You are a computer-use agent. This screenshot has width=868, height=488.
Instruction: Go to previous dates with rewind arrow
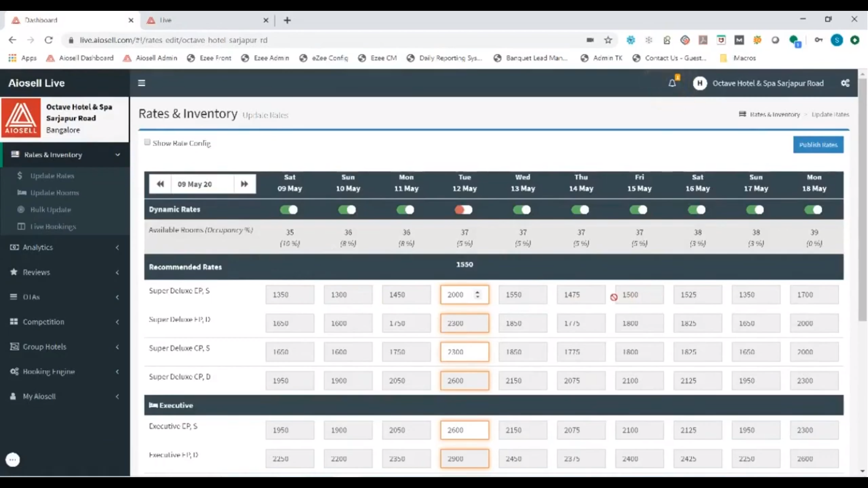pos(160,184)
